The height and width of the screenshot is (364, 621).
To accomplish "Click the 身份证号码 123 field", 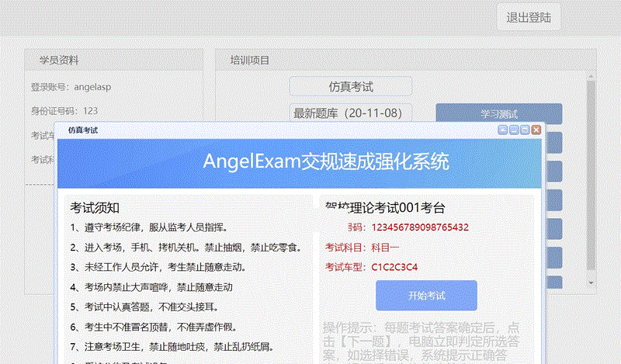I will [x=64, y=111].
